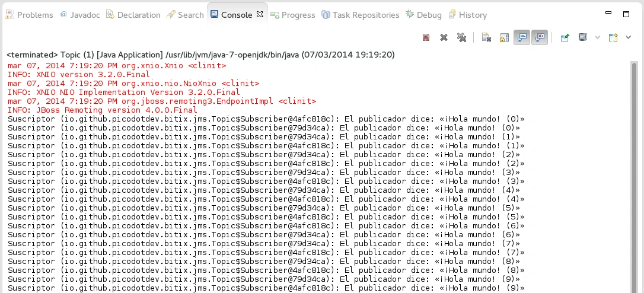Remove all terminated launches
This screenshot has width=644, height=293.
pyautogui.click(x=461, y=38)
